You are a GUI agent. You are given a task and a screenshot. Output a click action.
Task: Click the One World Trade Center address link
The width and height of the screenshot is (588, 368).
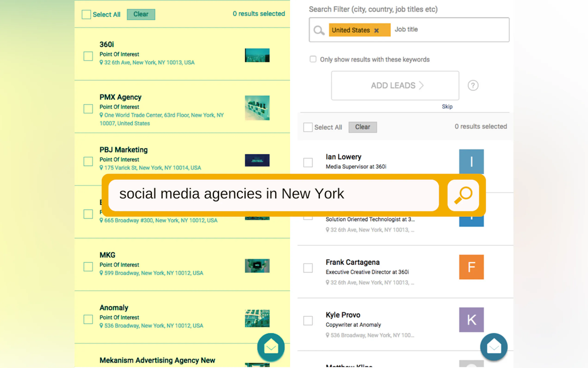(161, 119)
